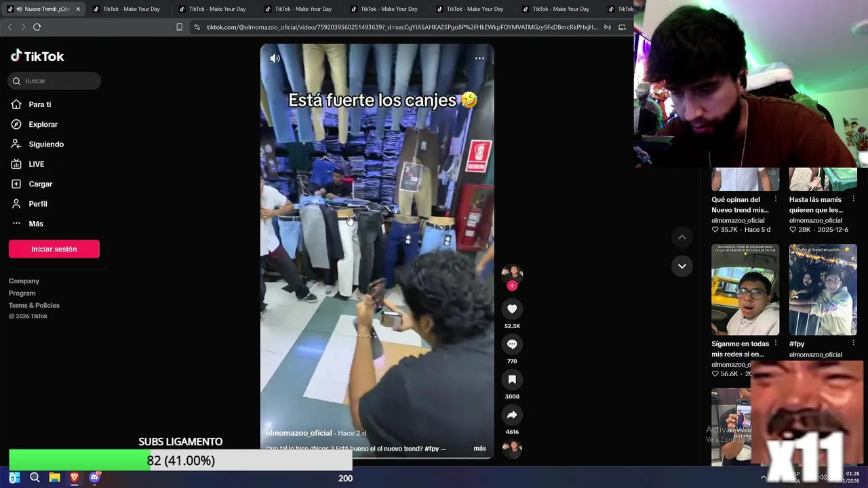Switch to the Nuevo Trend browser tab
Image resolution: width=868 pixels, height=488 pixels.
point(43,9)
